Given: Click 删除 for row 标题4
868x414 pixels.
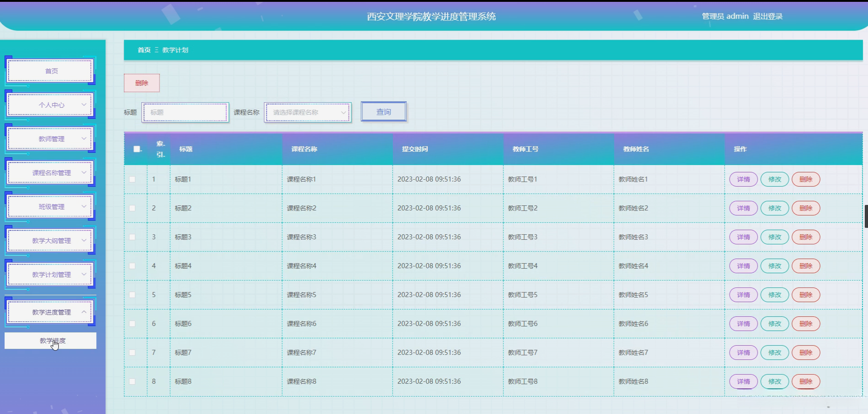Looking at the screenshot, I should tap(806, 266).
